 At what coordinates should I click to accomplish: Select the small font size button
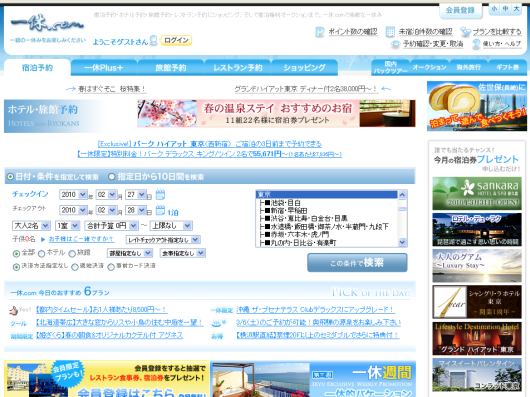pyautogui.click(x=495, y=9)
